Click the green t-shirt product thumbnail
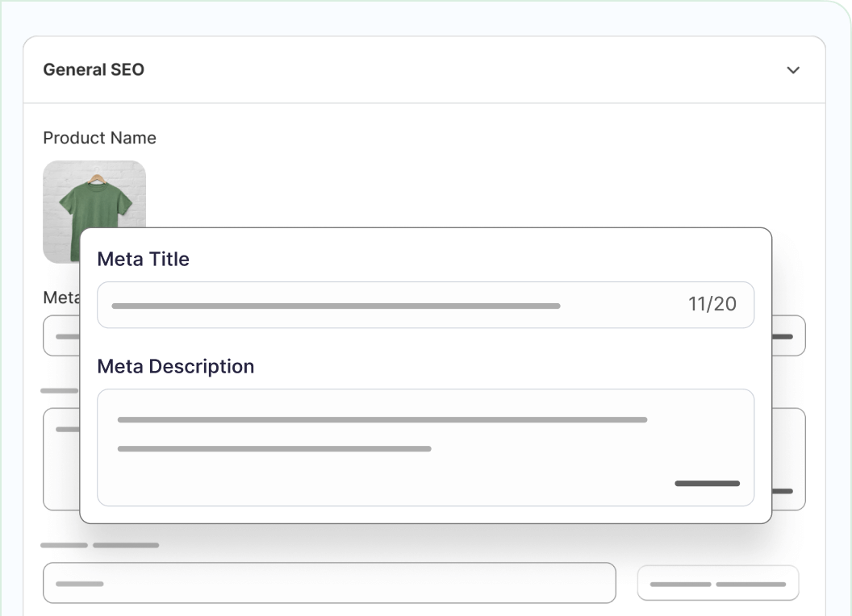Screen dimensions: 852x616 point(94,202)
